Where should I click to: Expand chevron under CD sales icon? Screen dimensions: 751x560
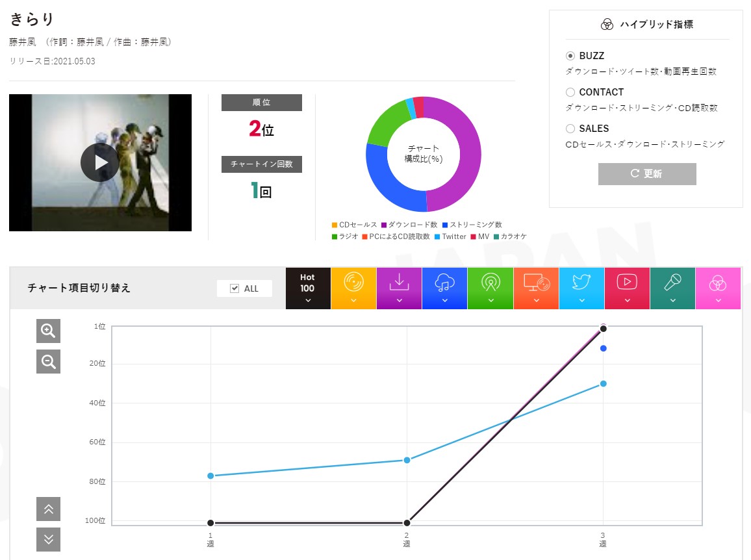353,300
